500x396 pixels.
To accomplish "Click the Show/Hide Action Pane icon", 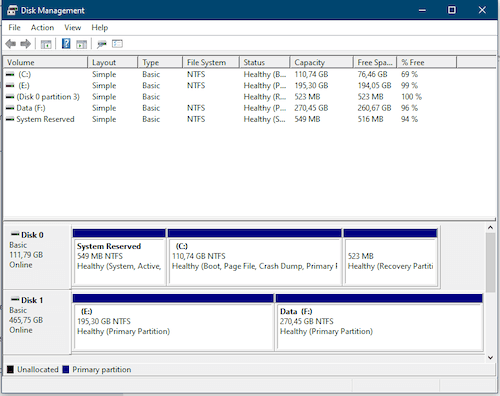I will click(81, 44).
